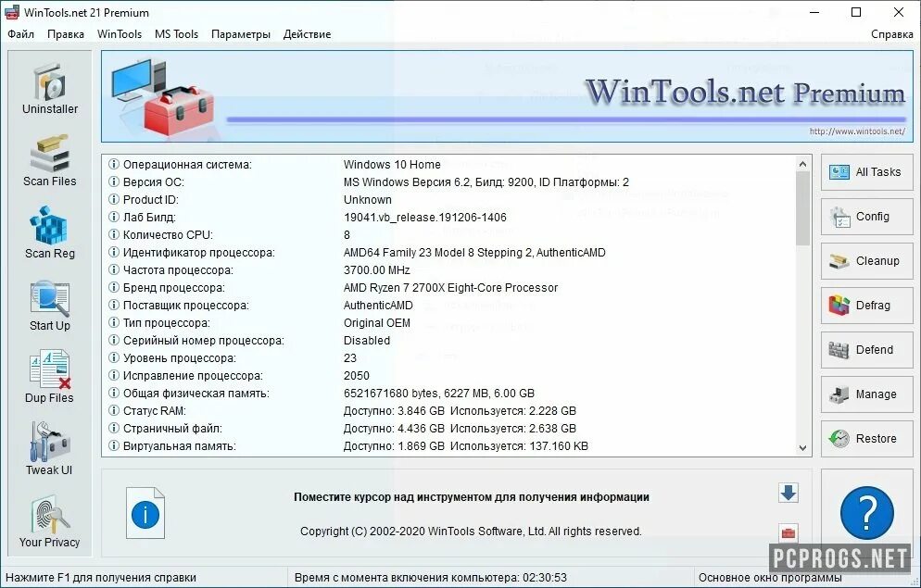Click info icon beside Лаб Билд

pos(114,217)
